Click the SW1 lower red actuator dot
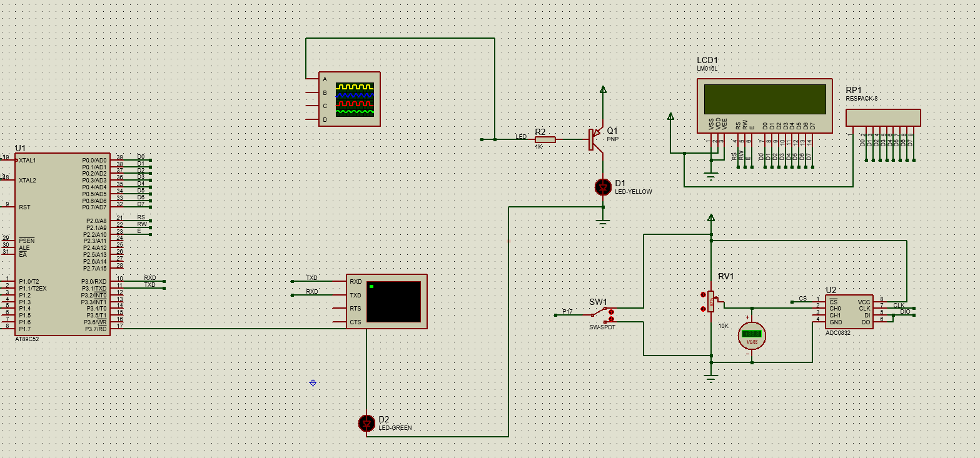Viewport: 980px width, 458px height. pyautogui.click(x=611, y=319)
